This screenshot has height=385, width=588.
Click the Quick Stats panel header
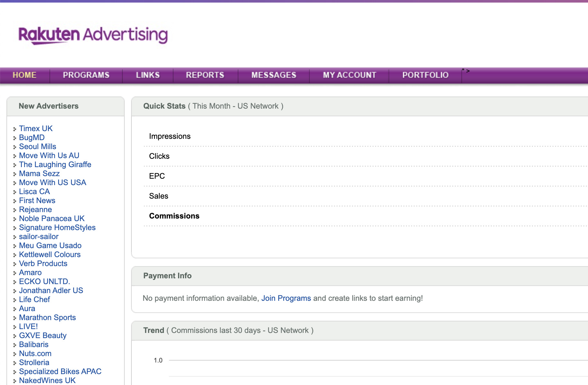click(360, 106)
